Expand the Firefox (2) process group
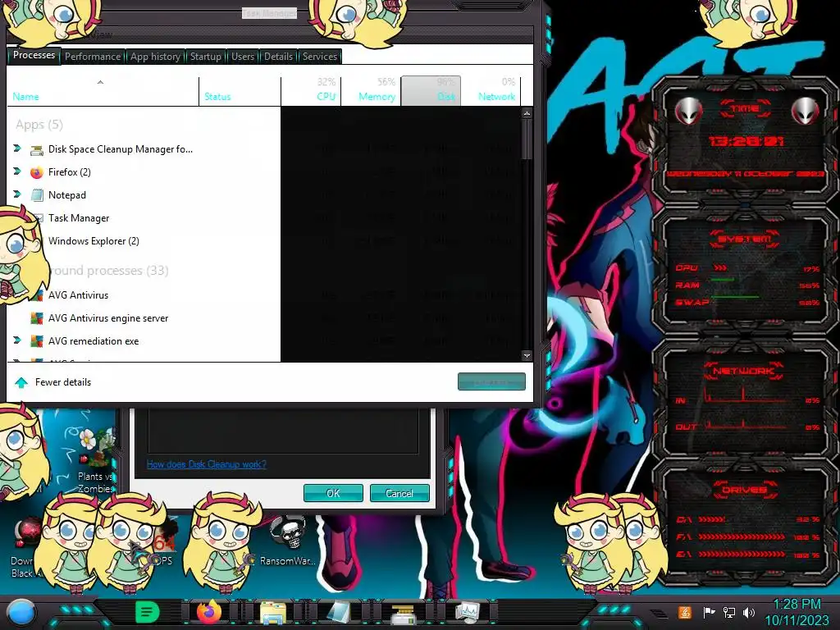This screenshot has height=630, width=840. pyautogui.click(x=17, y=171)
